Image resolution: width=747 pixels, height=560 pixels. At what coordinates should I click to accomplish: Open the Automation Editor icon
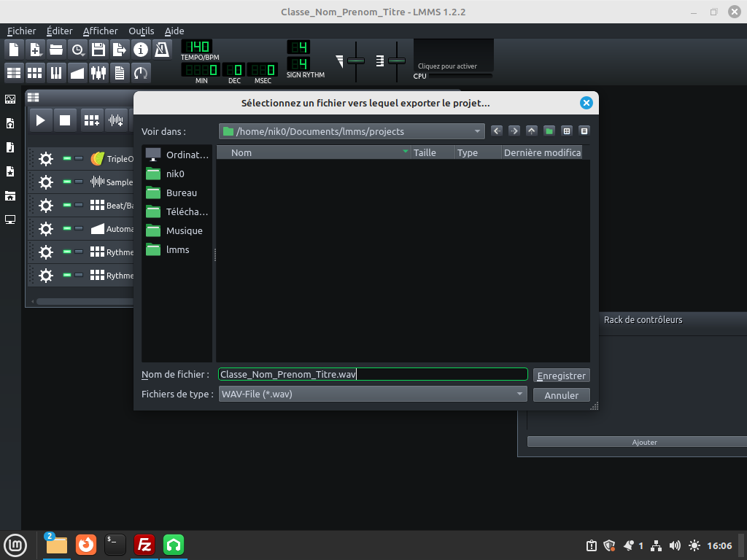(77, 73)
